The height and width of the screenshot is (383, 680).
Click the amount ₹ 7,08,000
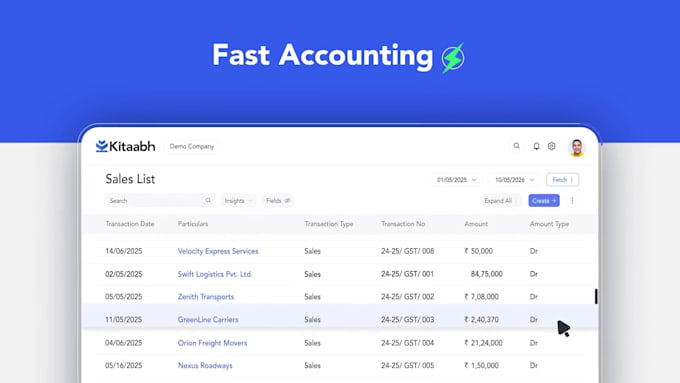[481, 297]
